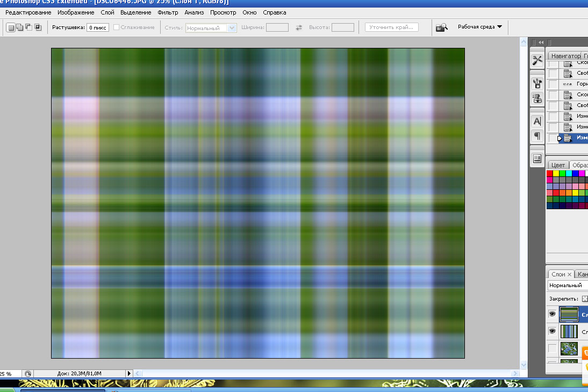Screen dimensions: 588x392
Task: Expand the collapsed panel dock arrows
Action: 541,42
